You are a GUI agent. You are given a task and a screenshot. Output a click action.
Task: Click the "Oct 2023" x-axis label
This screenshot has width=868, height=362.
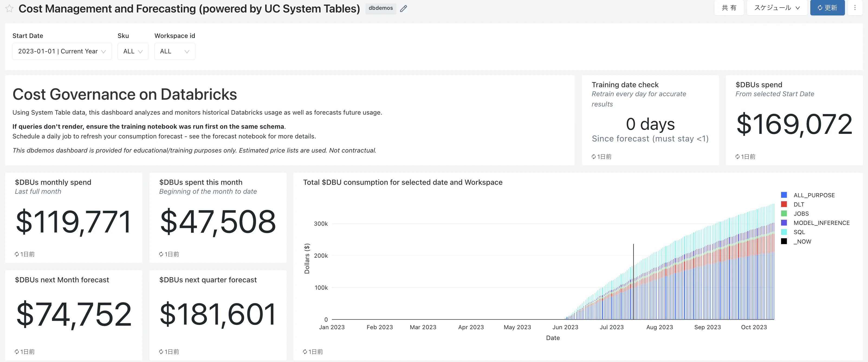[754, 327]
